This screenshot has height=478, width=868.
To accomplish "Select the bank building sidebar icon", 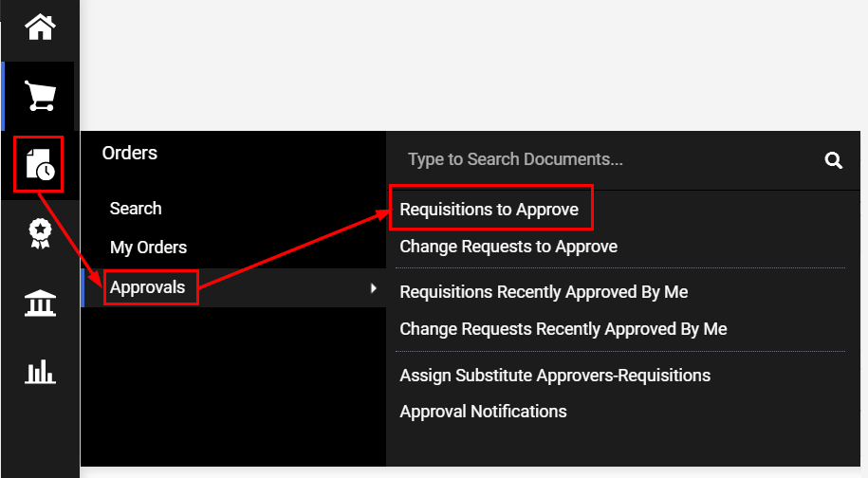I will [40, 303].
